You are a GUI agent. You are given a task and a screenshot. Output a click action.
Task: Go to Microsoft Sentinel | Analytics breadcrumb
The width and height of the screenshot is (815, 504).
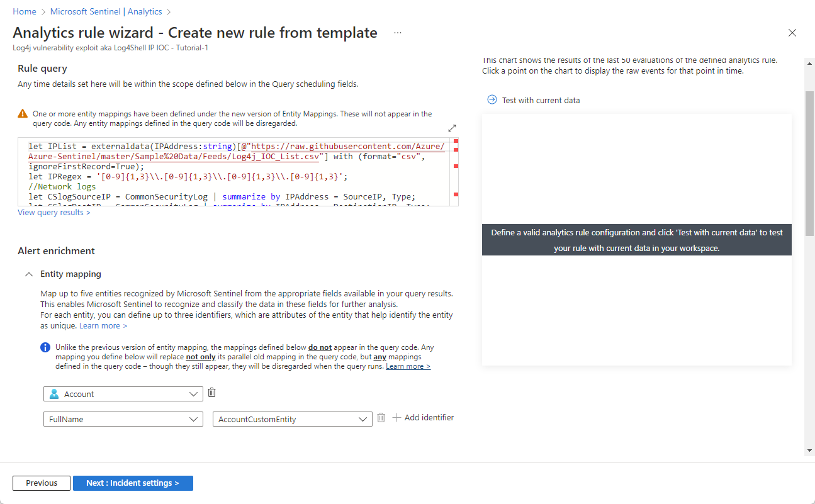(x=106, y=11)
